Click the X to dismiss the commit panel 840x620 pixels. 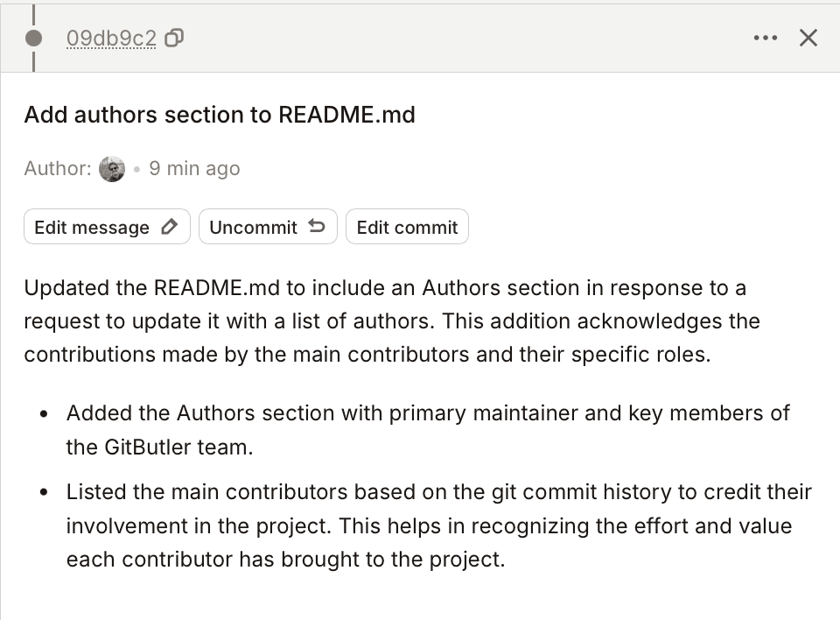tap(808, 38)
